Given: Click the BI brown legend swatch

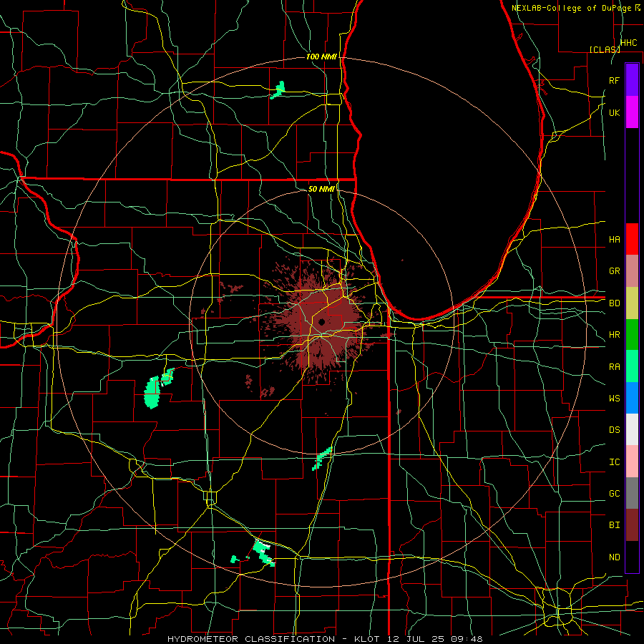Looking at the screenshot, I should [632, 525].
